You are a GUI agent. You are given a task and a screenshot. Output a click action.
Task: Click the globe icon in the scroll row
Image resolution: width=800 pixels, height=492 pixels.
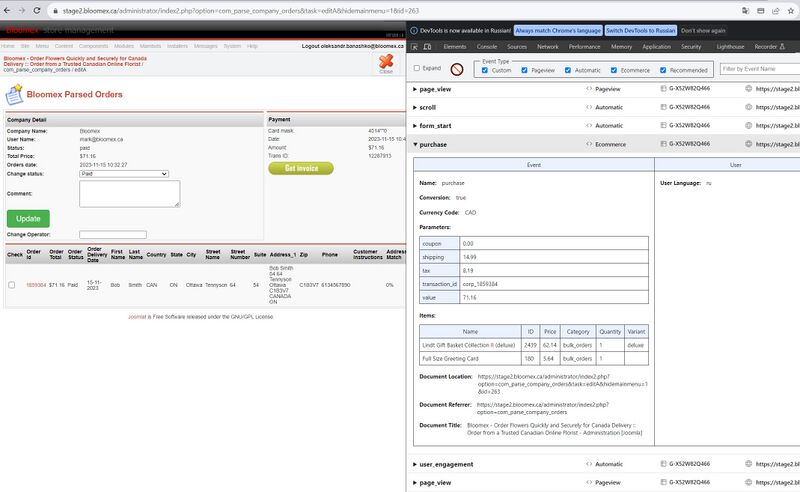click(x=748, y=107)
